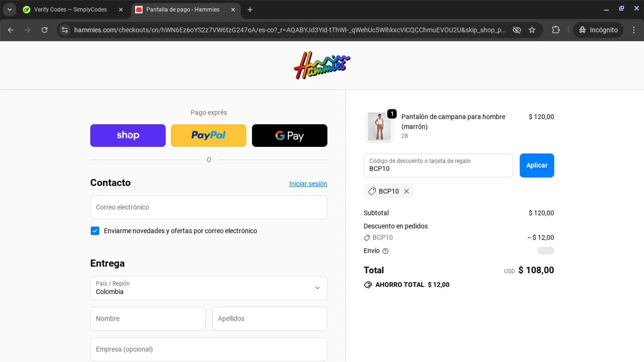Minimize the browser window
Screen dimensions: 644x362
click(x=606, y=9)
